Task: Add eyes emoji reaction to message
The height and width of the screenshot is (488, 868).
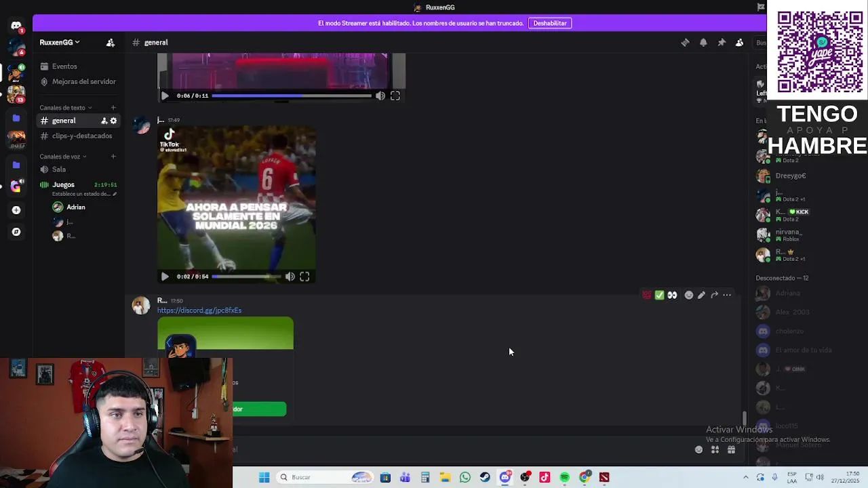Action: coord(672,295)
